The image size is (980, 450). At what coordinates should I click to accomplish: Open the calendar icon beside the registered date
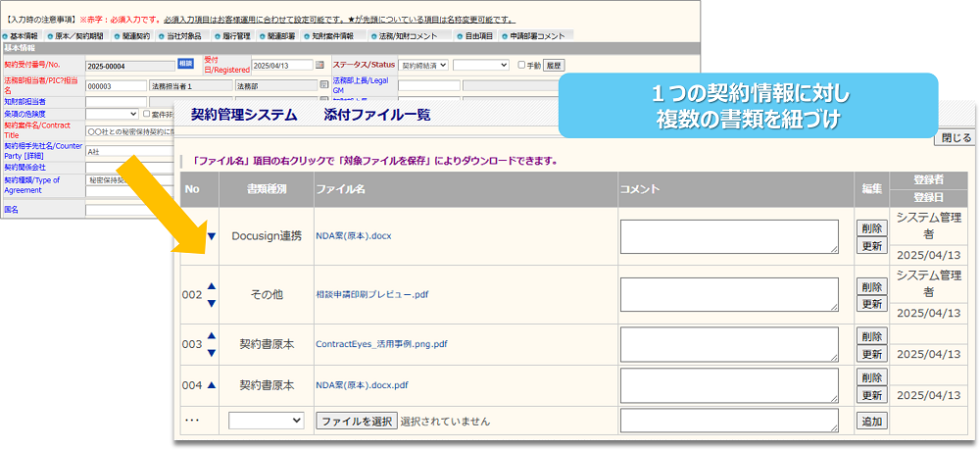pos(319,65)
